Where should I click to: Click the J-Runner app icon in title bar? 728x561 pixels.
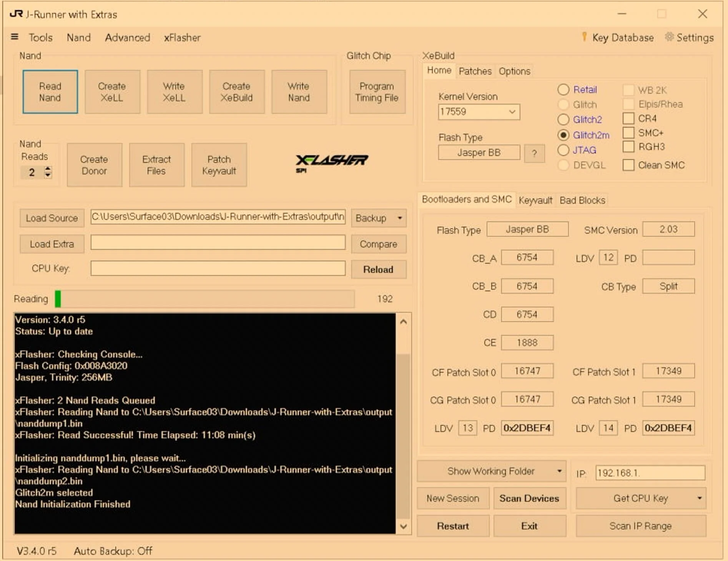16,14
